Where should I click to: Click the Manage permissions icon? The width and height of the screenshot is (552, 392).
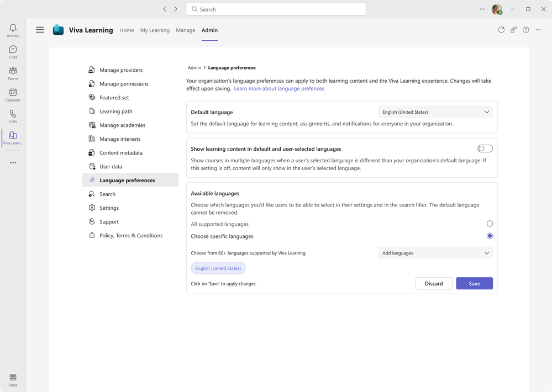[92, 83]
